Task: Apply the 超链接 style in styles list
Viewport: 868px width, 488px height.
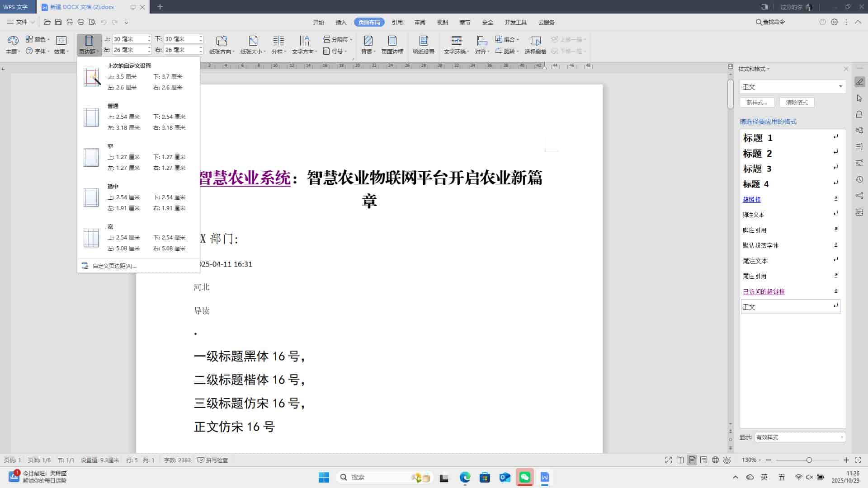Action: 790,199
